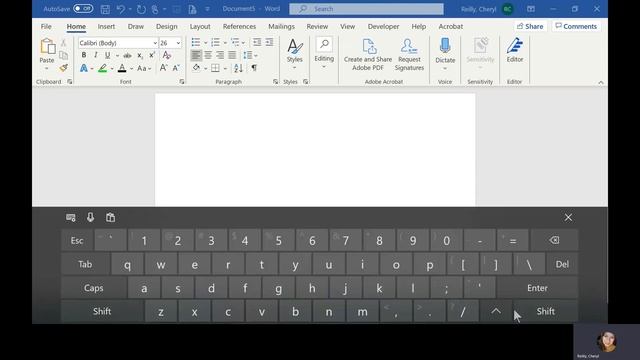Open the File tab
Image resolution: width=640 pixels, height=360 pixels.
coord(46,26)
